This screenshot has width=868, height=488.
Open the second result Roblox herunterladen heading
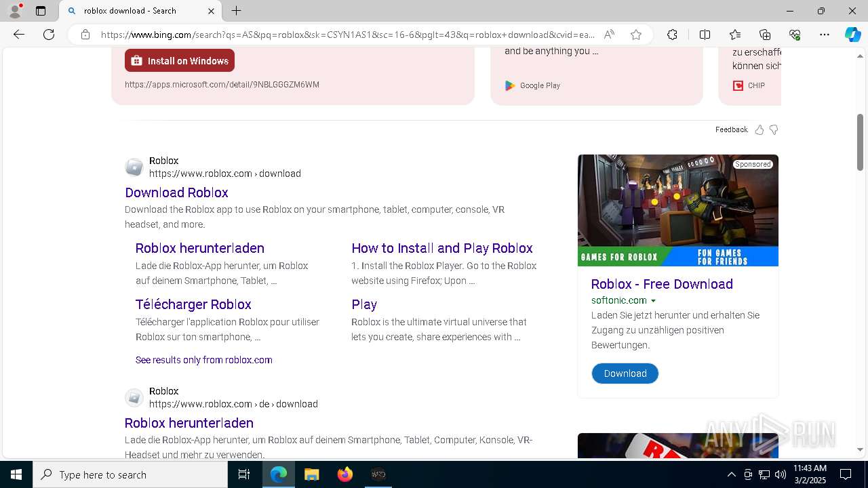click(189, 423)
